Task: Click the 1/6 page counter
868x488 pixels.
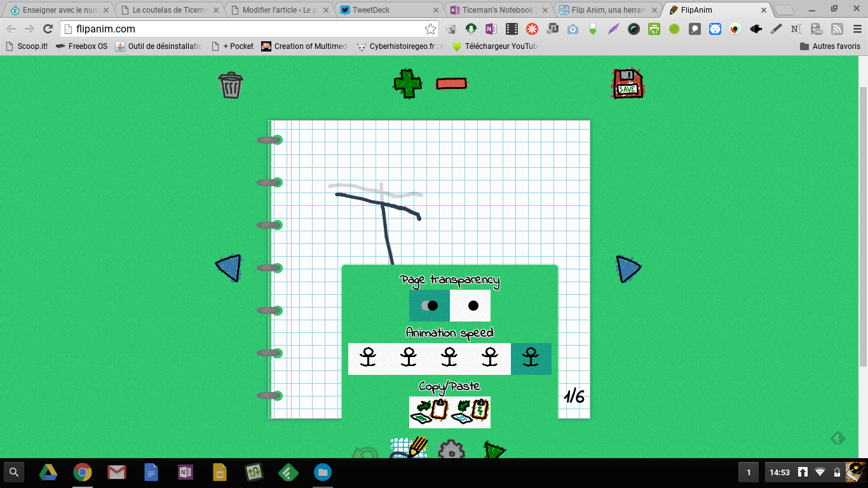Action: pyautogui.click(x=574, y=396)
